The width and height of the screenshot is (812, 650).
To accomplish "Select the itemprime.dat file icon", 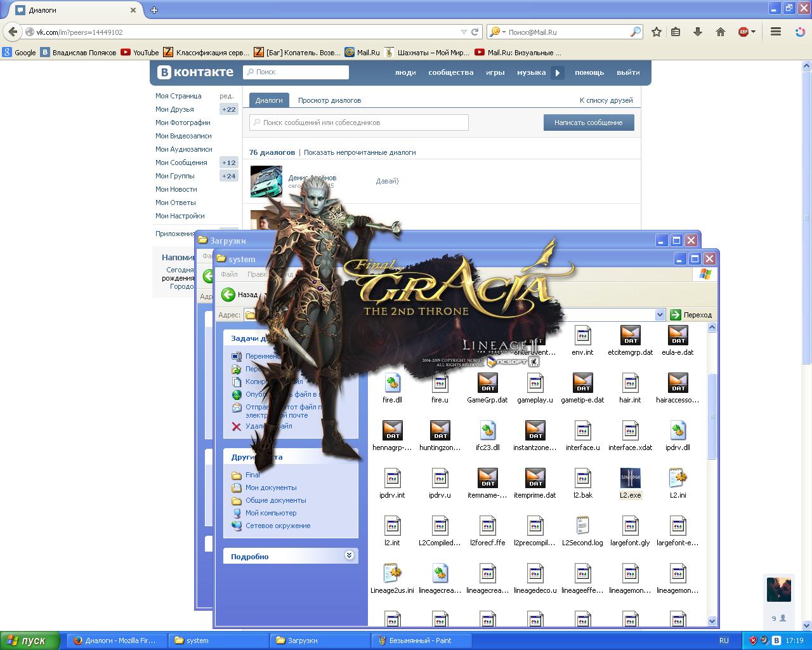I will 535,478.
